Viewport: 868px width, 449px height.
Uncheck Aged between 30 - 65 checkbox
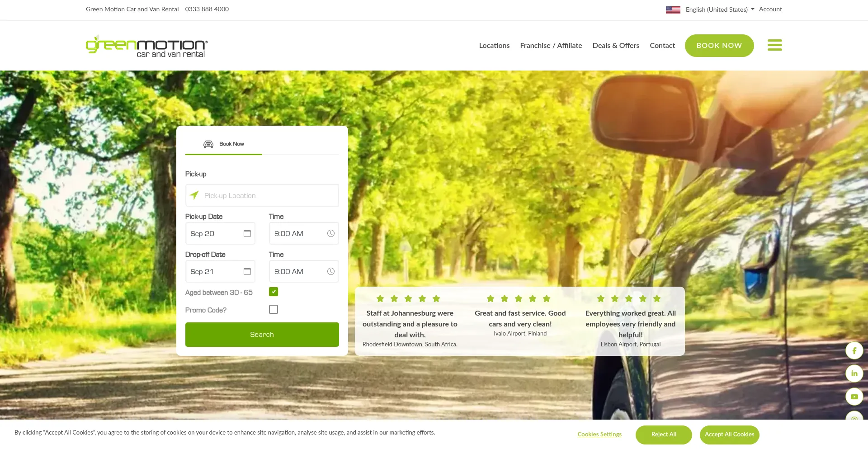pyautogui.click(x=274, y=292)
